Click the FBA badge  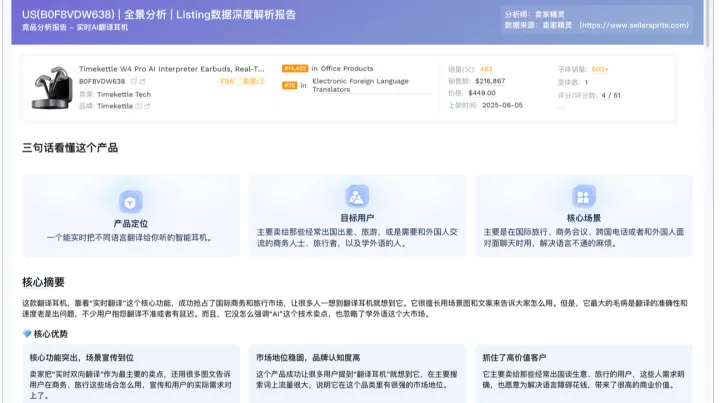pos(227,81)
